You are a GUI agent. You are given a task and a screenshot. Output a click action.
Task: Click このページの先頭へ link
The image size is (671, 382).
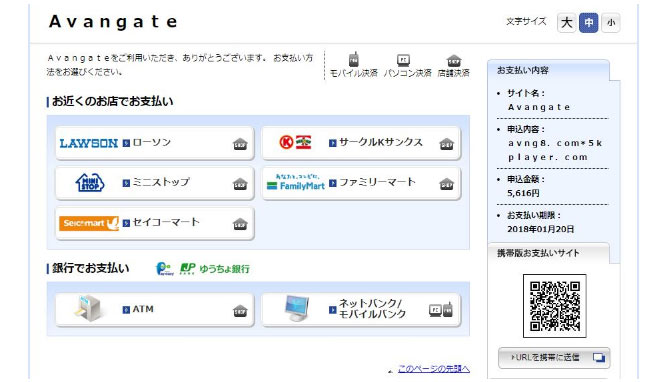(x=434, y=369)
